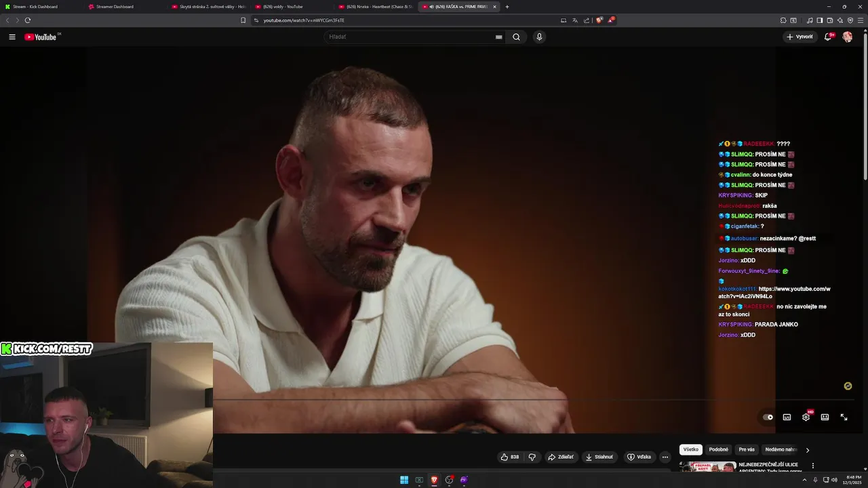Close the RAŠKA vs. PRIME PAVEL tab

click(x=494, y=7)
